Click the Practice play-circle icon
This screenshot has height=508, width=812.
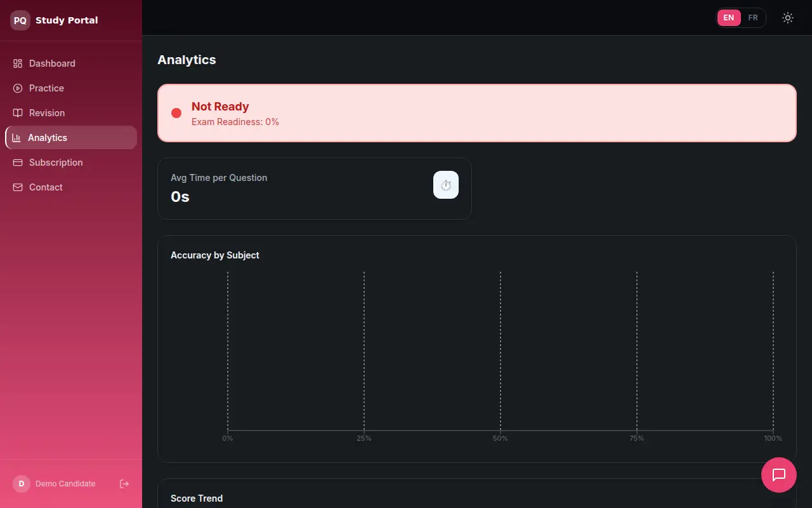pos(18,88)
